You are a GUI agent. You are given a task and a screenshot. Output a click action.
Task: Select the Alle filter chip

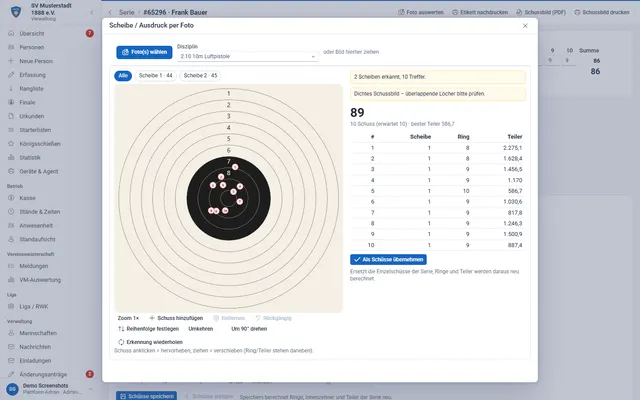point(123,76)
